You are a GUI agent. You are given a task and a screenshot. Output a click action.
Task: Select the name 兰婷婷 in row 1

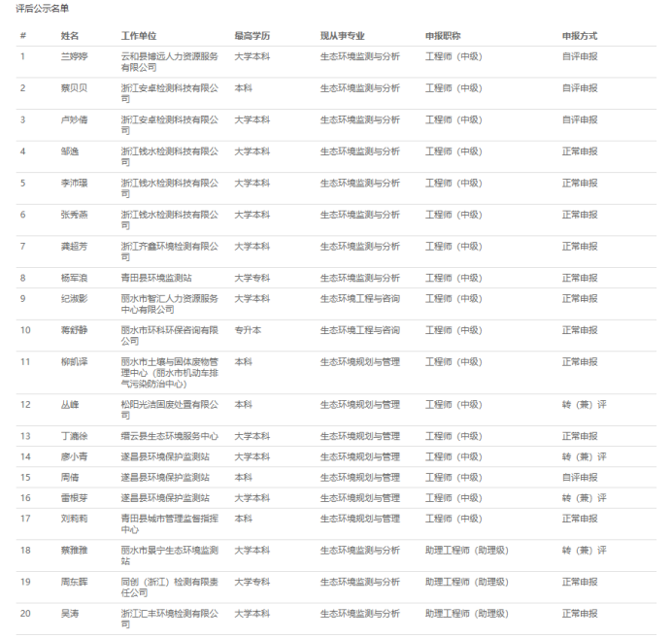tap(74, 56)
